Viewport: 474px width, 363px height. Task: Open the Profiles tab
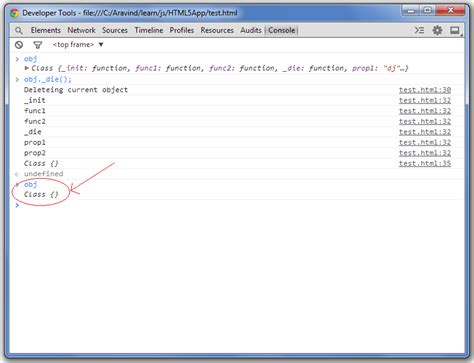click(182, 30)
